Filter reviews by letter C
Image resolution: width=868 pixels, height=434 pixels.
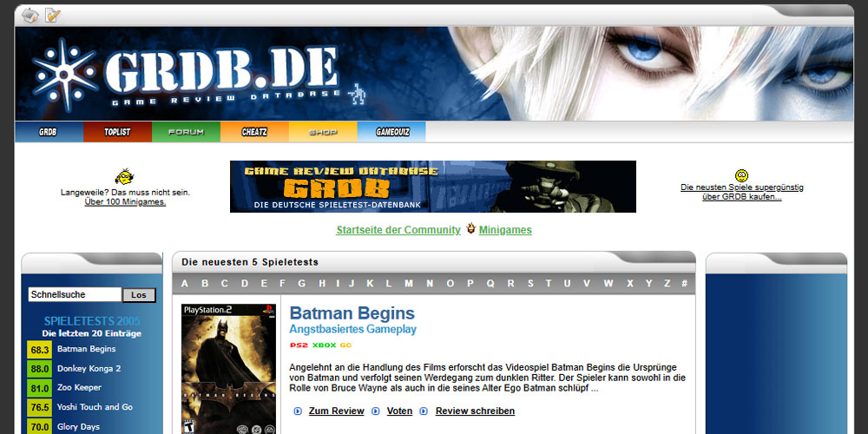[x=224, y=284]
